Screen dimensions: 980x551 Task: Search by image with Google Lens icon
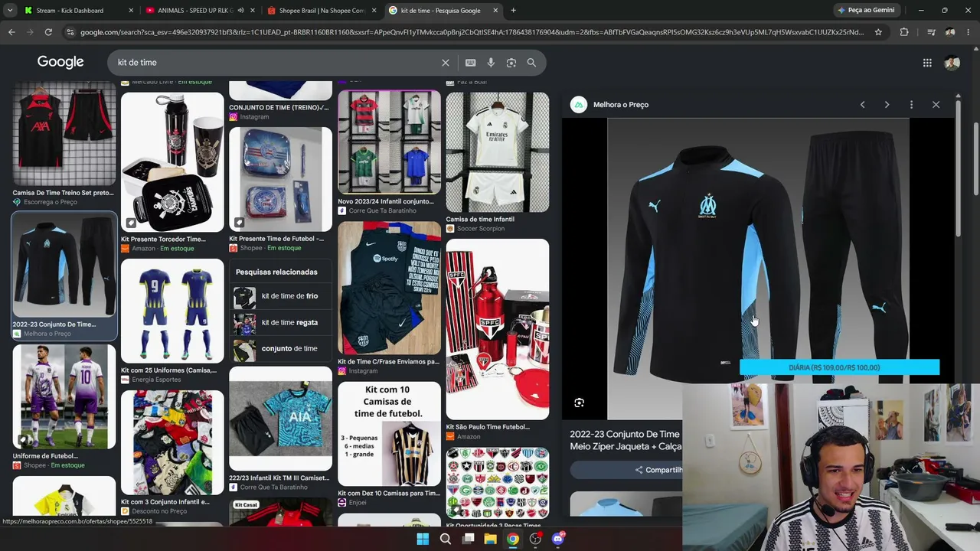tap(511, 63)
